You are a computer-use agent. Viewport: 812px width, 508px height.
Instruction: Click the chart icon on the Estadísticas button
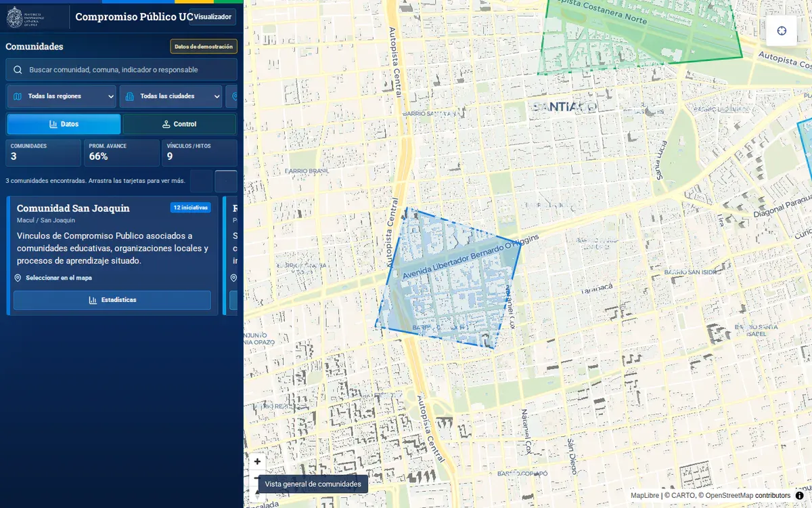93,300
